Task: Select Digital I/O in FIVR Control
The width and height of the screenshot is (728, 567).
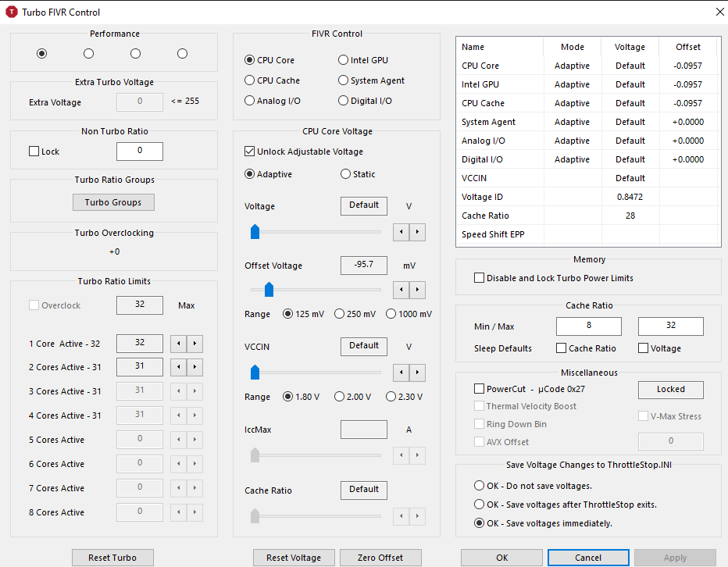Action: click(x=365, y=101)
